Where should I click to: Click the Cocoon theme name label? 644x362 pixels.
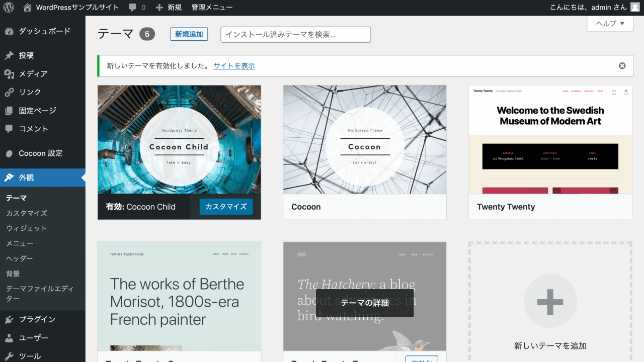306,207
